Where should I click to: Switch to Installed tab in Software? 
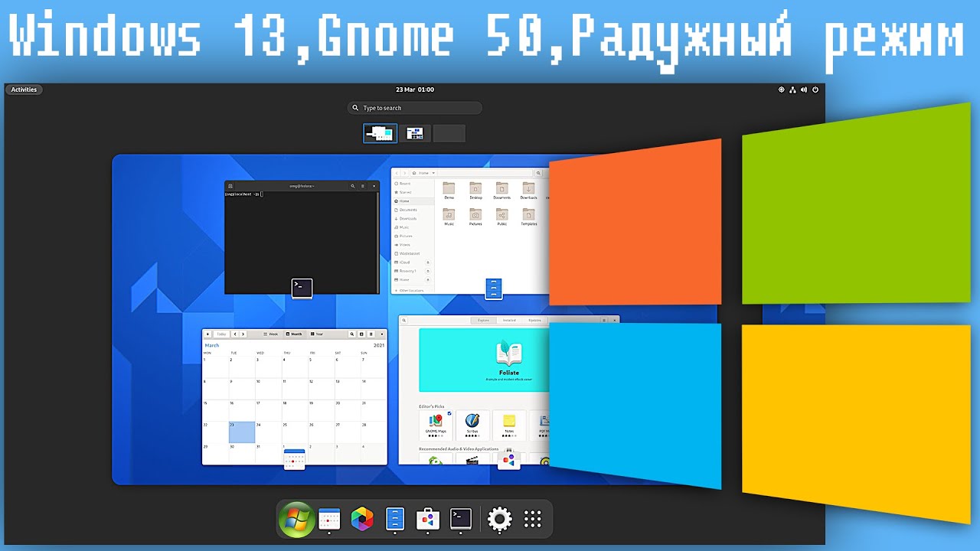point(509,320)
